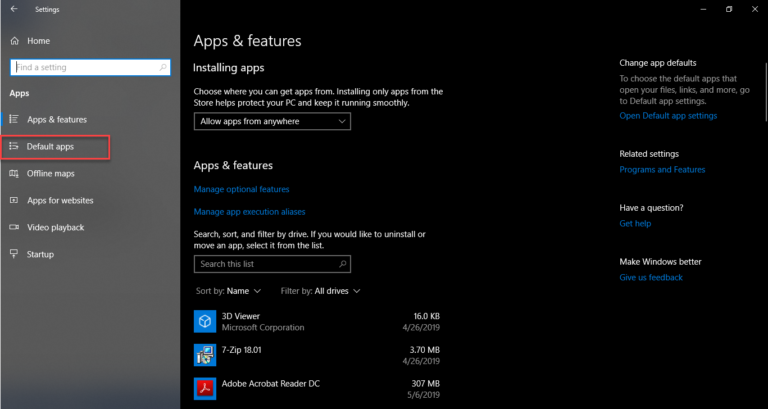
Task: Open the Programs and Features link
Action: click(662, 170)
